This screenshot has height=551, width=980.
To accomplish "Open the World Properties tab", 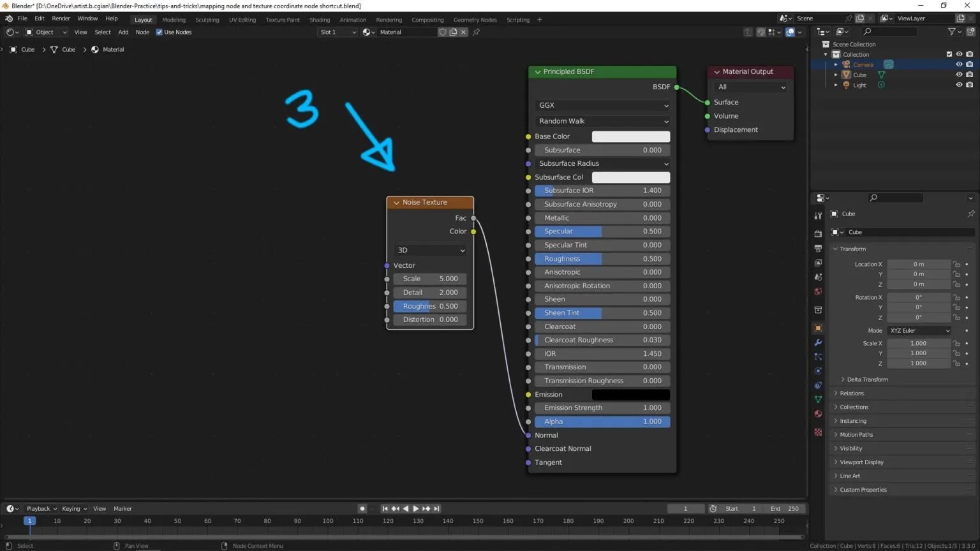I will pos(818,291).
